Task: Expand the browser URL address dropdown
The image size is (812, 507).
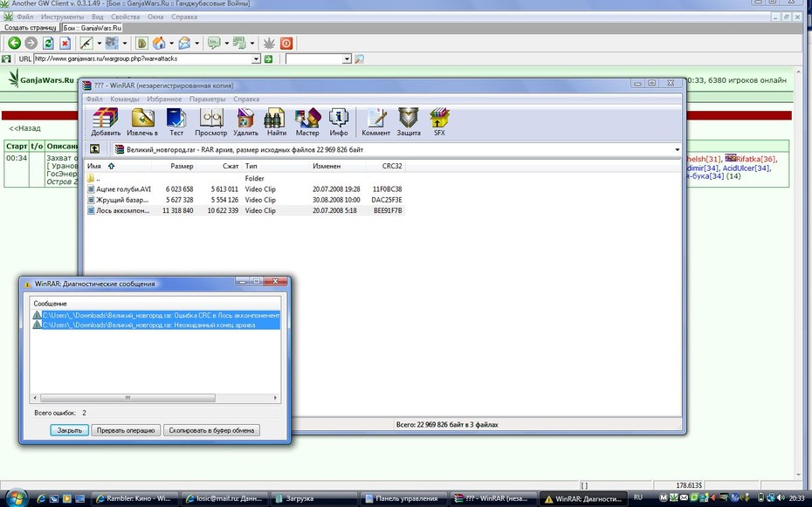Action: (256, 59)
